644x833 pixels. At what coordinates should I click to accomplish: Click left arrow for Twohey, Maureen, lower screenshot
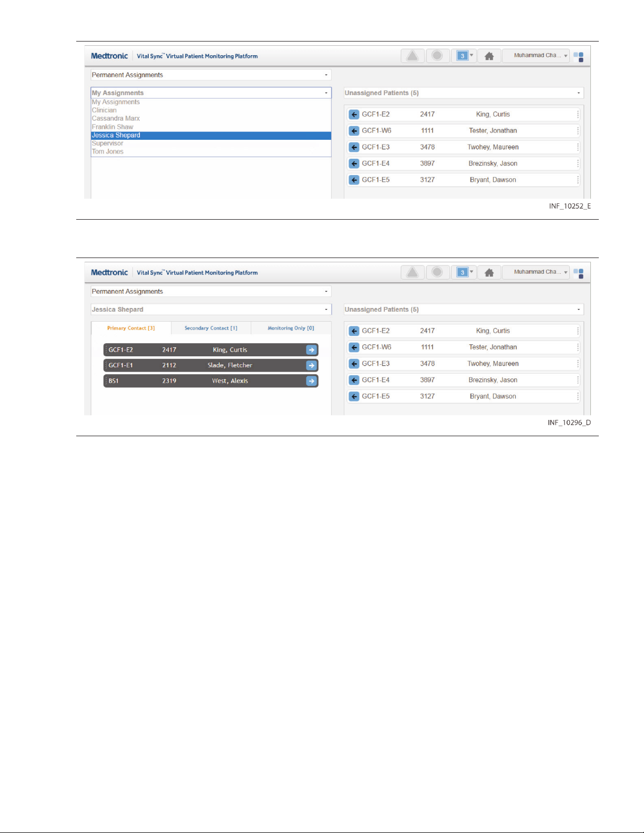click(354, 364)
